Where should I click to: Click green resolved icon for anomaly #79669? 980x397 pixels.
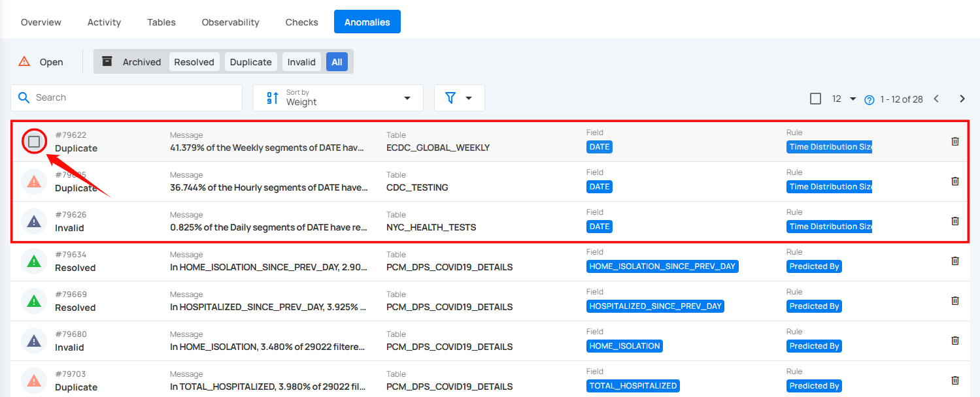[34, 301]
